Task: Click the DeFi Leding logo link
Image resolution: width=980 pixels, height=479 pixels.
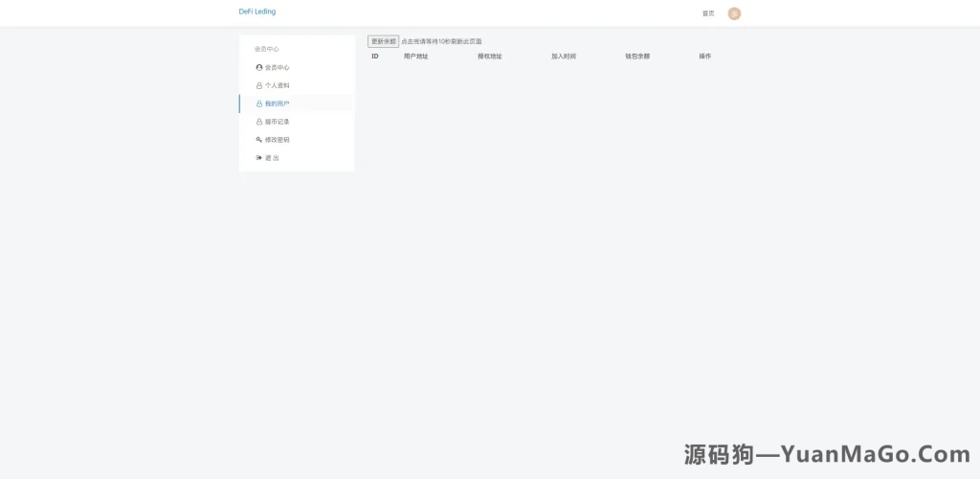Action: [x=256, y=11]
